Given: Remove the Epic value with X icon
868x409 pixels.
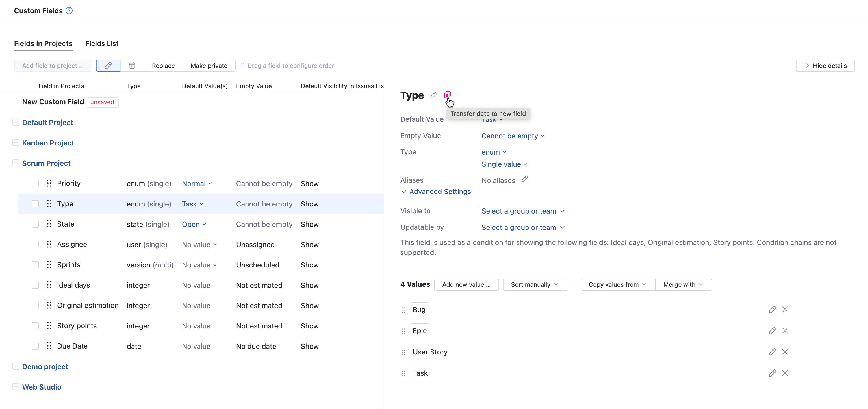Looking at the screenshot, I should (x=785, y=331).
